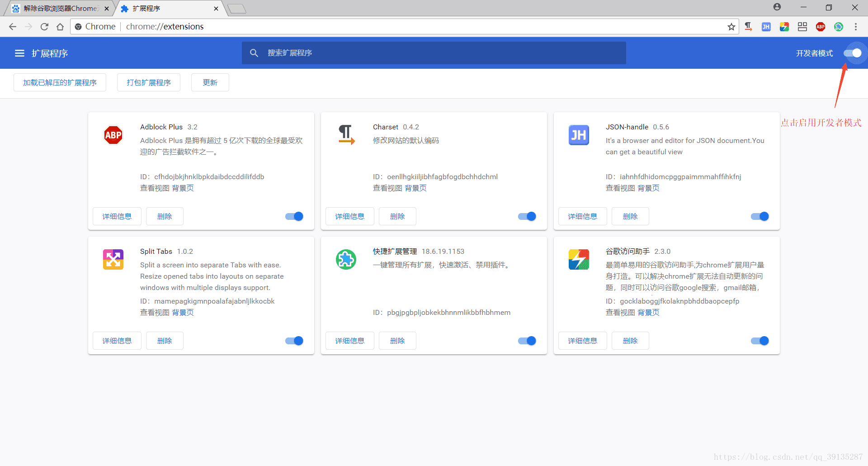Click the Split Tabs logo icon
This screenshot has height=466, width=868.
point(113,259)
